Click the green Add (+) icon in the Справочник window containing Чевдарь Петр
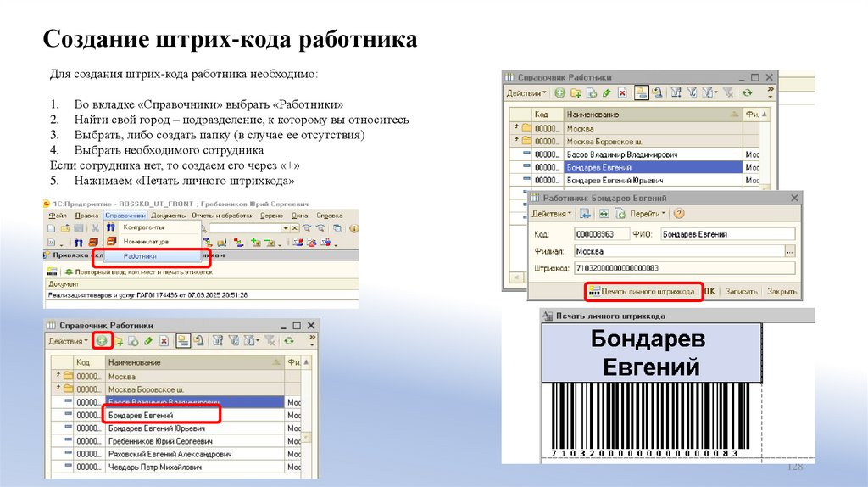 point(102,341)
